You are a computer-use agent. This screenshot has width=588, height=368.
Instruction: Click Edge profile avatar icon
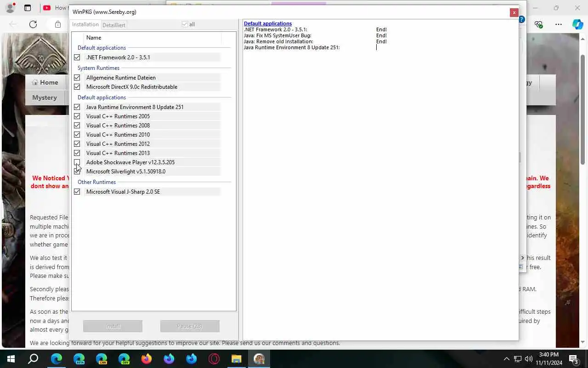[10, 8]
